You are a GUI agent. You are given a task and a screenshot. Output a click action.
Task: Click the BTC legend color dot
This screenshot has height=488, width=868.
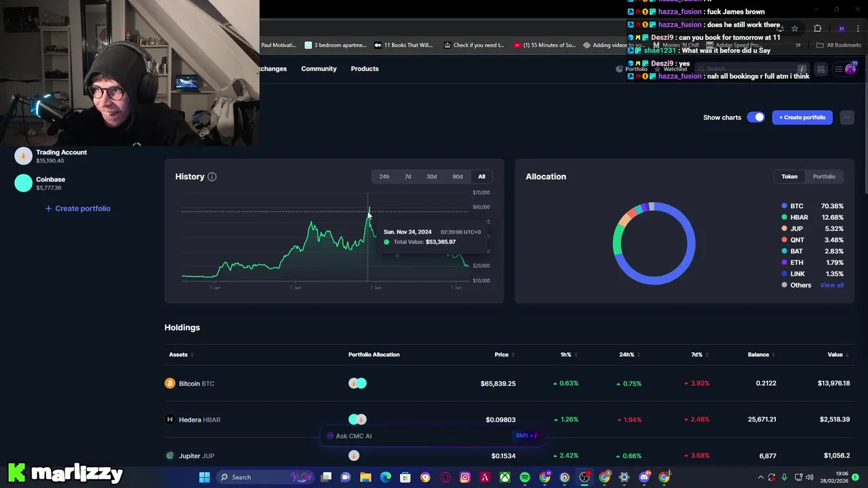coord(785,206)
